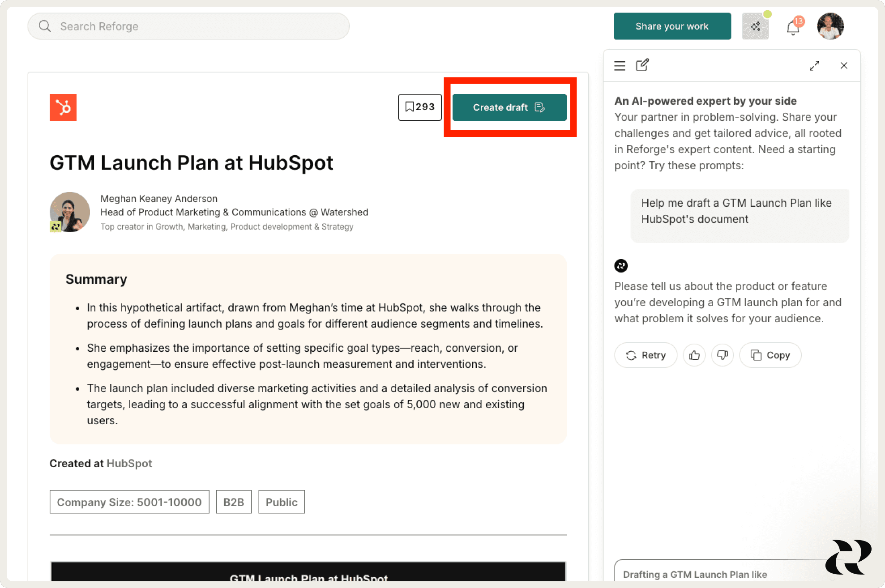
Task: Give thumbs up to the AI response
Action: click(694, 355)
